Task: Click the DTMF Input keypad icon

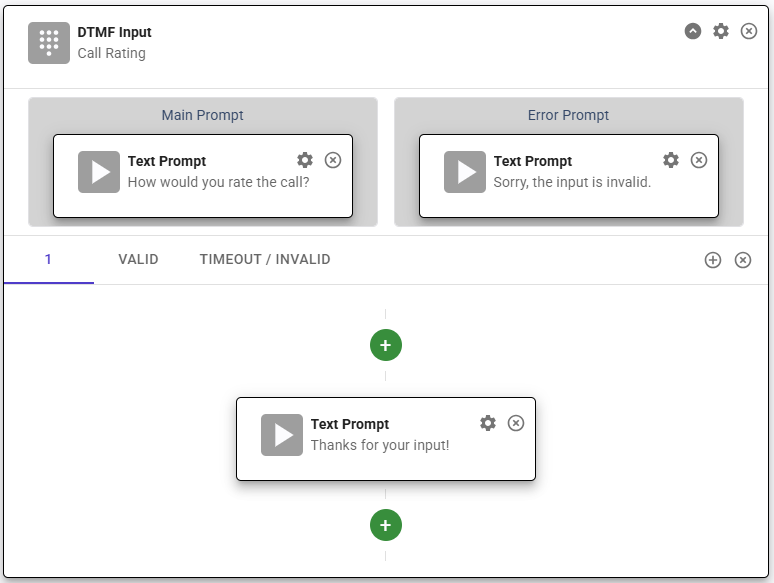Action: 49,42
